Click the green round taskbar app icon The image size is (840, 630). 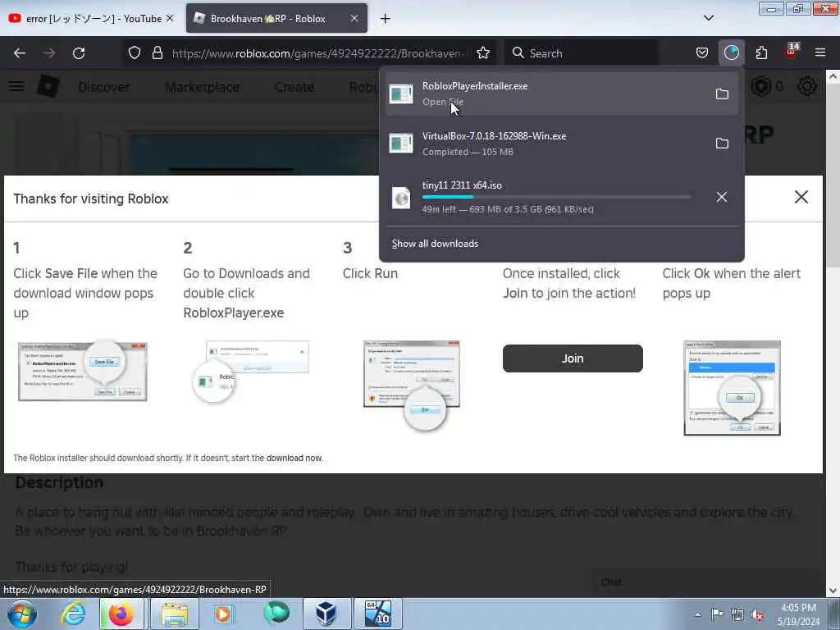click(x=276, y=614)
